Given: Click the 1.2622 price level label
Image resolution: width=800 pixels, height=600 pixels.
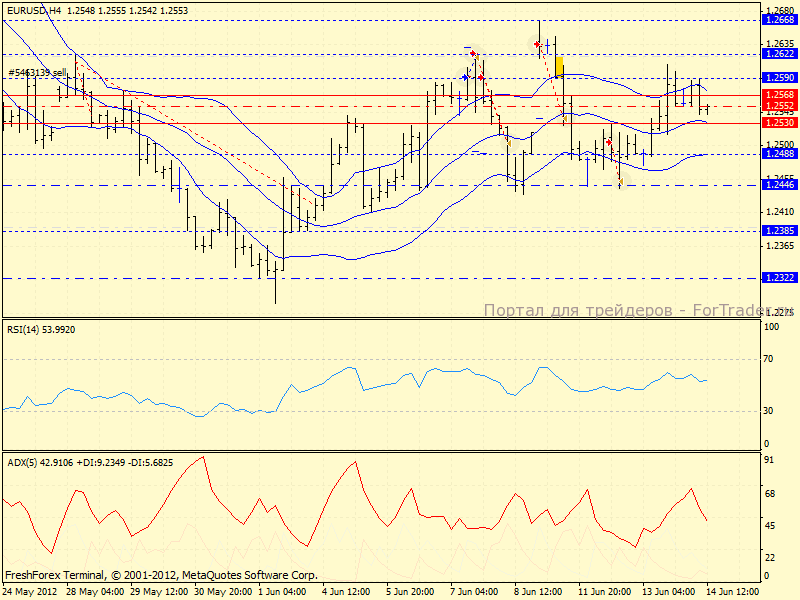Looking at the screenshot, I should tap(779, 54).
